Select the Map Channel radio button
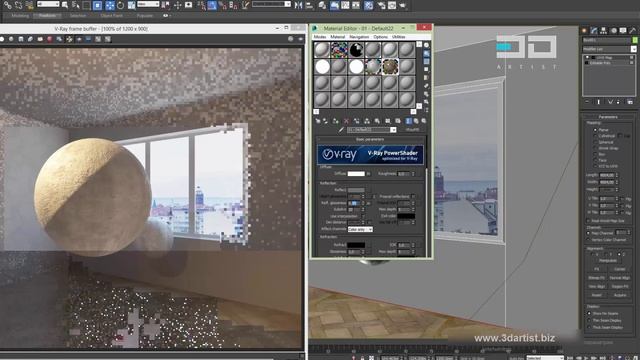 coord(588,233)
